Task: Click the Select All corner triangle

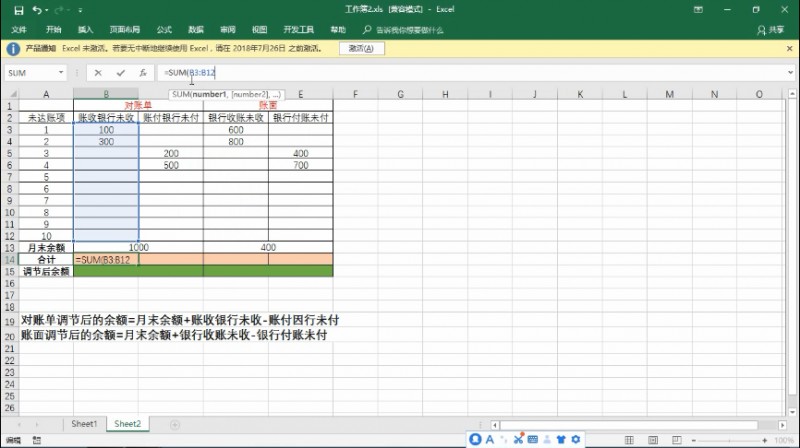Action: [12, 94]
